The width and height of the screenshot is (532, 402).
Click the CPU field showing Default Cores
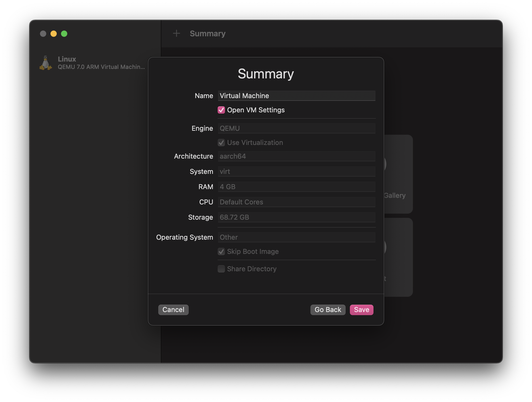pyautogui.click(x=296, y=202)
